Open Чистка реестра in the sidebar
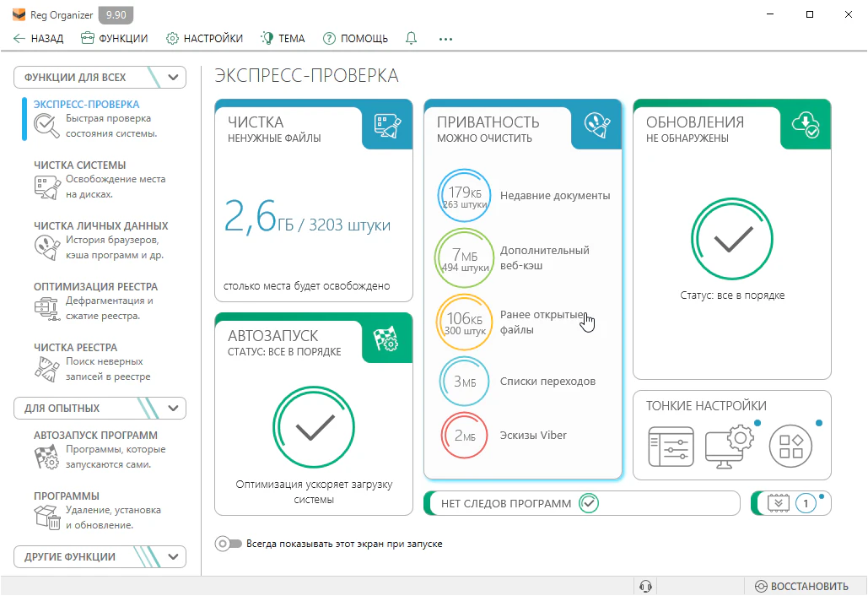 (75, 347)
